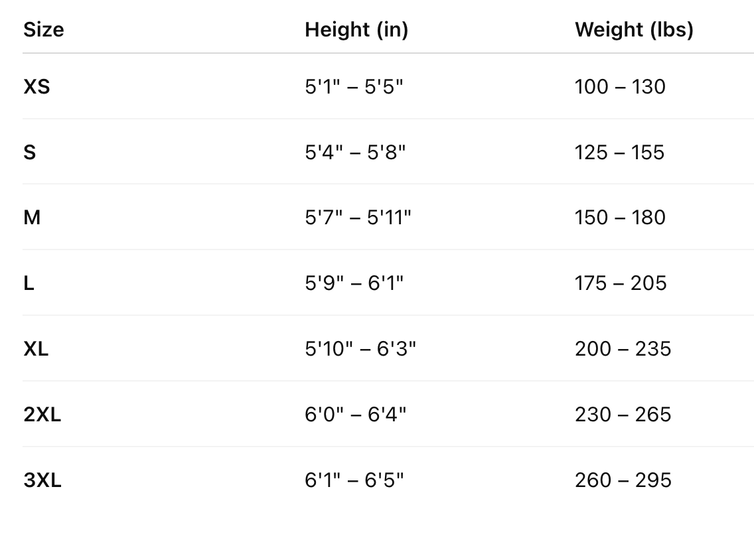Click the Height (in) column header

tap(356, 30)
